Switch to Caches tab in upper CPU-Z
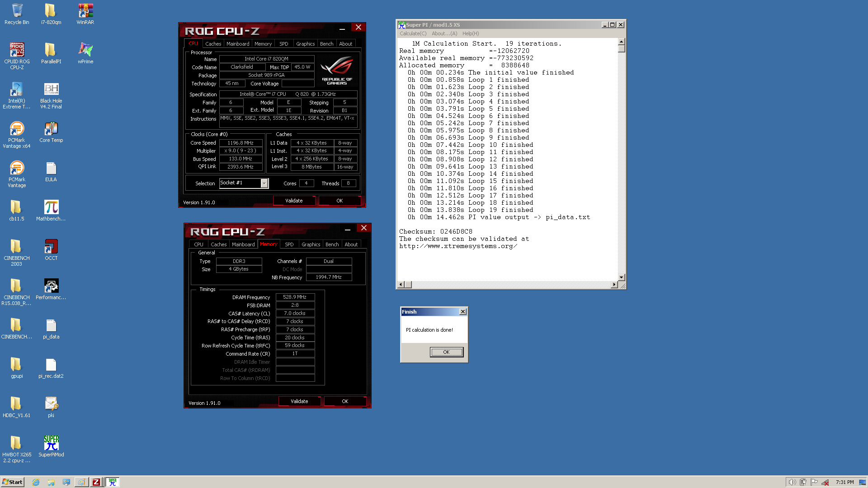The height and width of the screenshot is (488, 868). coord(213,44)
